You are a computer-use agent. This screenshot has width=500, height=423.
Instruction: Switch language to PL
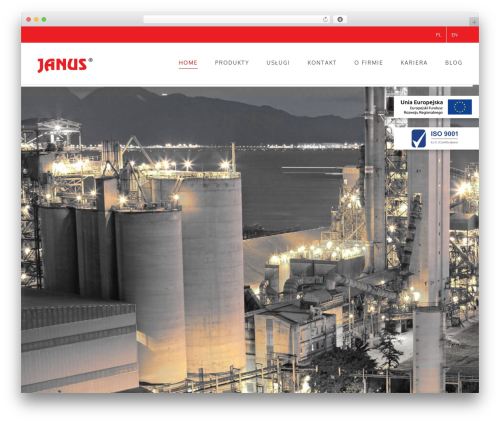pyautogui.click(x=438, y=35)
